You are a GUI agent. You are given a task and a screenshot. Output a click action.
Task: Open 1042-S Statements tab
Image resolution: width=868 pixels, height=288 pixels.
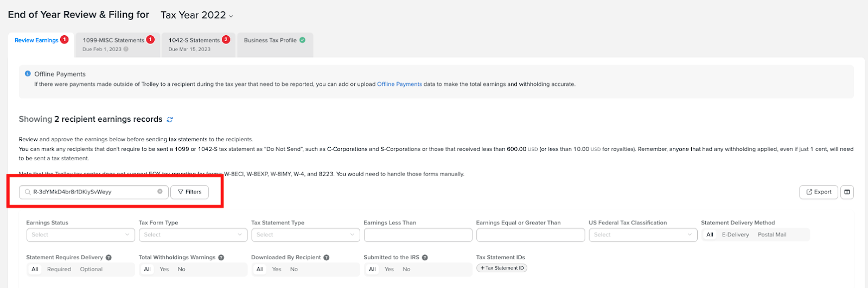click(x=199, y=45)
